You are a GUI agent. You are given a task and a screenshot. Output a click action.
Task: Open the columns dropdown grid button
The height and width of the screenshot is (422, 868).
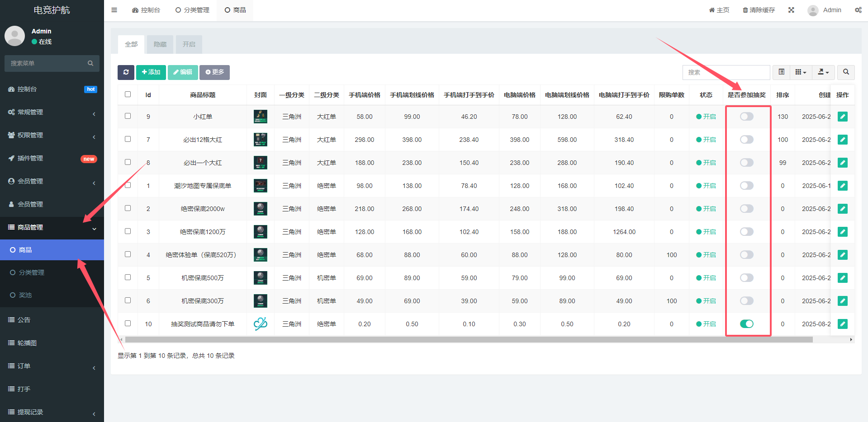[x=801, y=72]
